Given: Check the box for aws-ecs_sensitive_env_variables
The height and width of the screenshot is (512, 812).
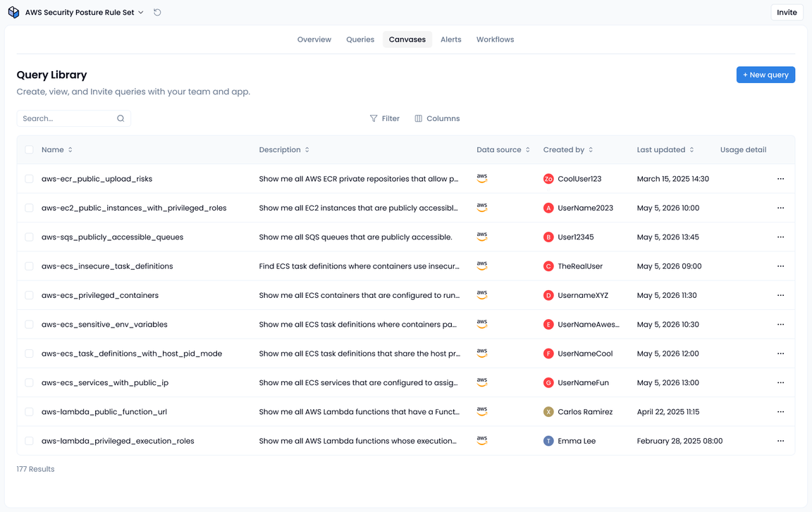Looking at the screenshot, I should [29, 324].
